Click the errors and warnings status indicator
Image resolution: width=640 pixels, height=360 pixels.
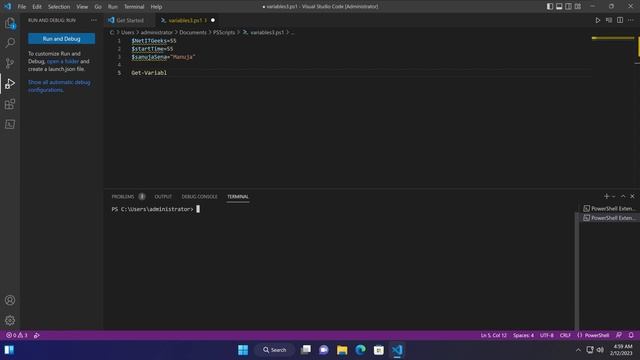17,335
